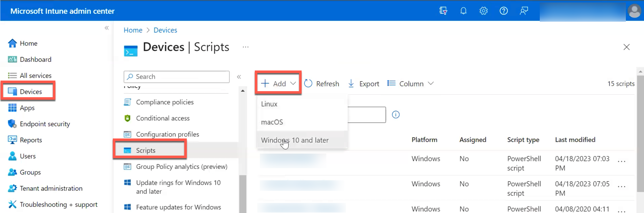Collapse the Devices sub-menu pane
Screen dimensions: 644x213
(x=239, y=77)
